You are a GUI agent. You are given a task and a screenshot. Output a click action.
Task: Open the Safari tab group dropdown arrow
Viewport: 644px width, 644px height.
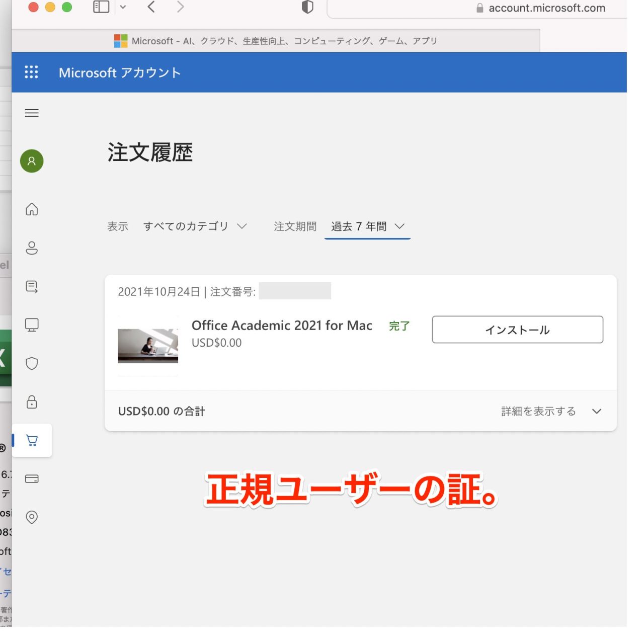click(x=123, y=7)
